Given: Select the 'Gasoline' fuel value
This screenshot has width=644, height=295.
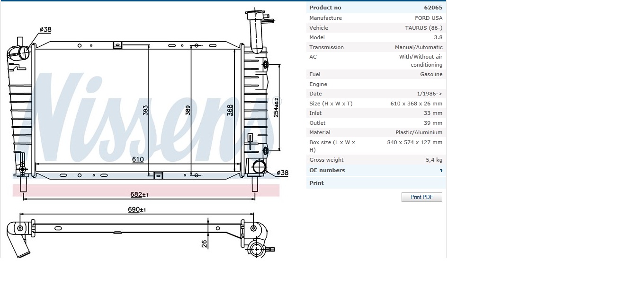Looking at the screenshot, I should [431, 74].
